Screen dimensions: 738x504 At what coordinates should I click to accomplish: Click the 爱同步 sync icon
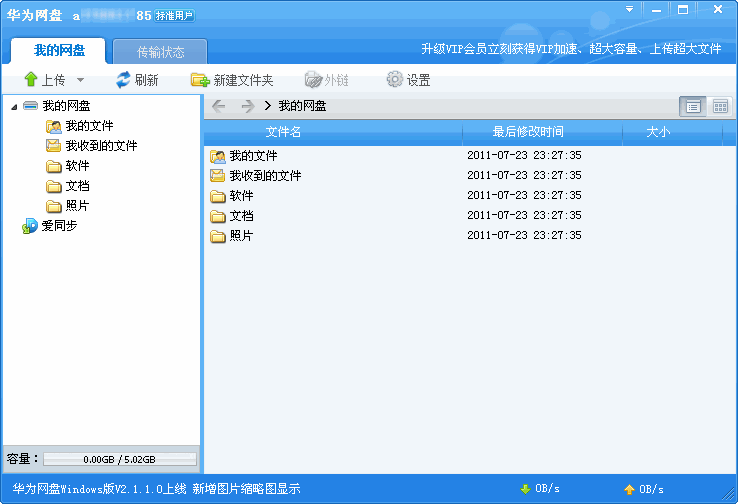(30, 226)
